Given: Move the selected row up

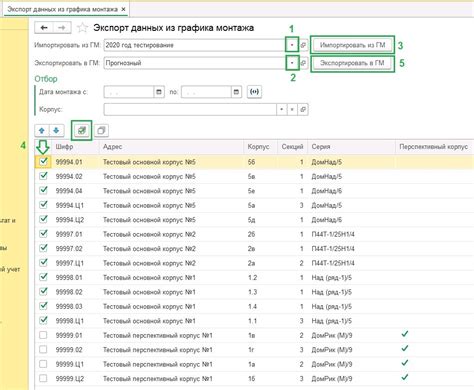Looking at the screenshot, I should (42, 130).
